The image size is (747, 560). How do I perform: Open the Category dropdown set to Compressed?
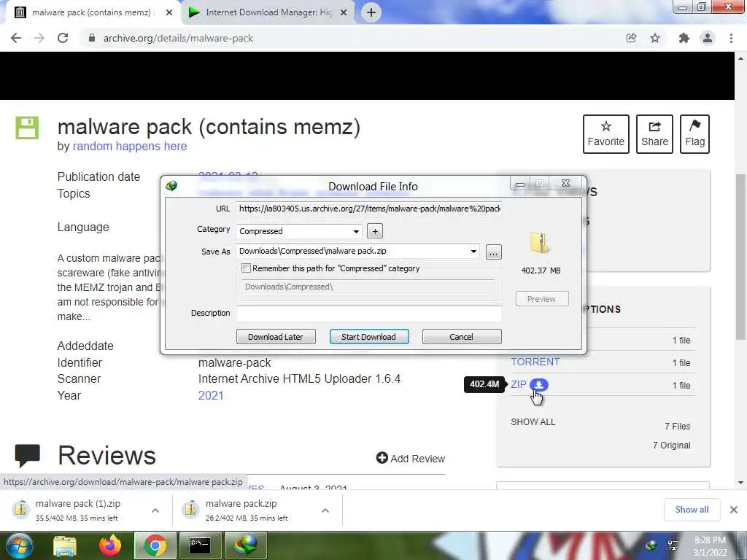point(298,231)
